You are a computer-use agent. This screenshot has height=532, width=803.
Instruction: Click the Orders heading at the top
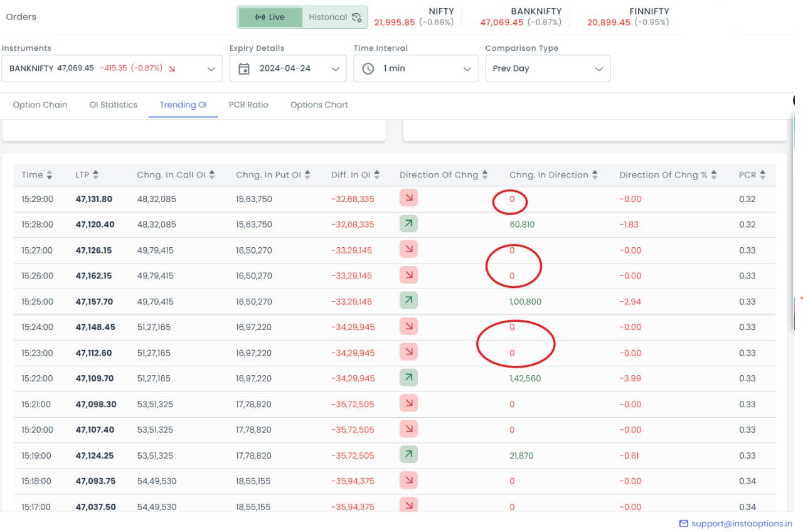21,17
